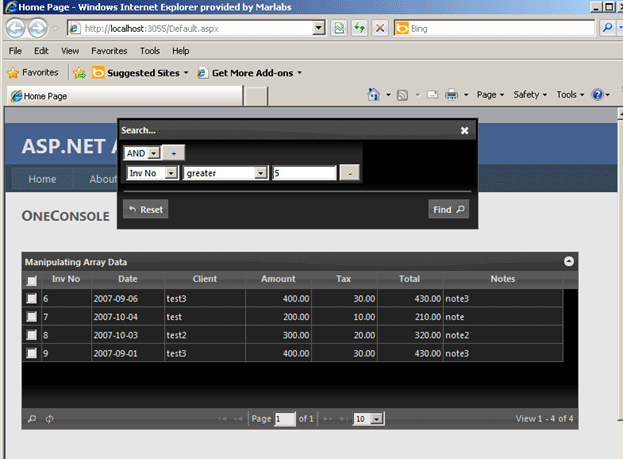Click the search value field containing 5

[304, 173]
